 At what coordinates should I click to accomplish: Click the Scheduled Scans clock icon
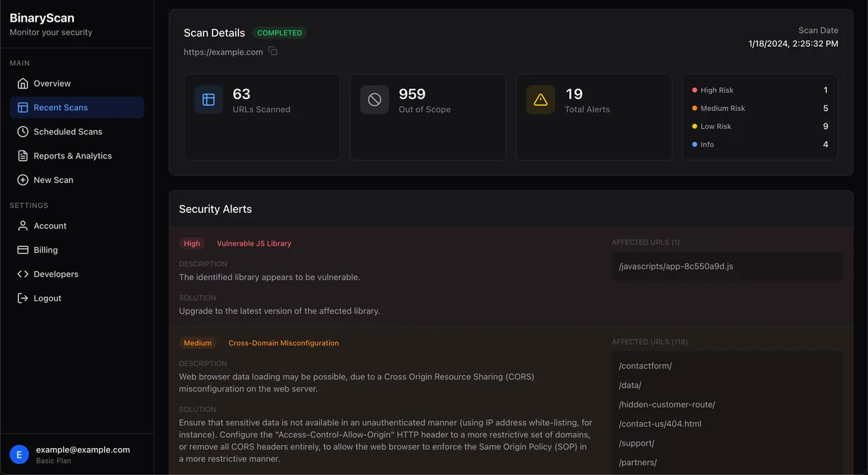coord(23,132)
